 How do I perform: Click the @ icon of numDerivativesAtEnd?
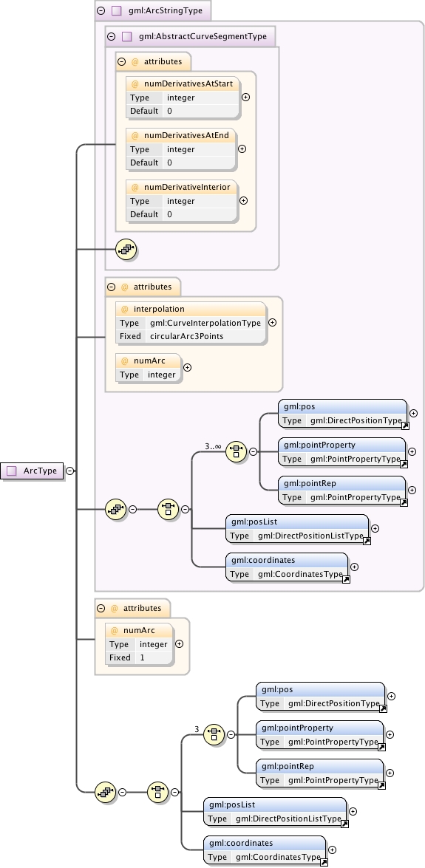click(135, 136)
